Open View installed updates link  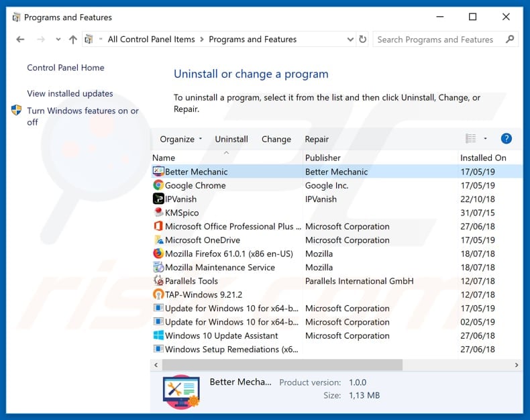(70, 93)
